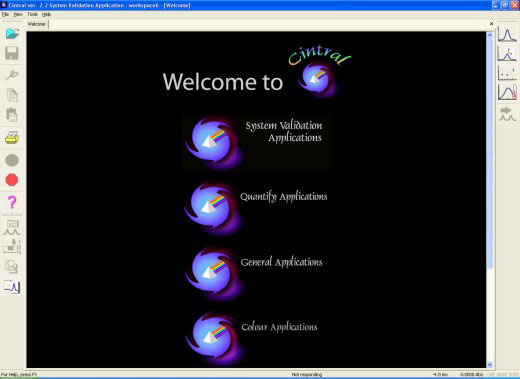Select the dotted quantitative graph icon

507,73
